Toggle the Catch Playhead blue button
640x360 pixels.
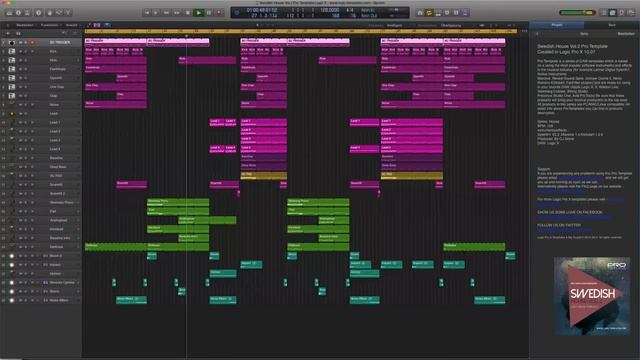pos(107,25)
